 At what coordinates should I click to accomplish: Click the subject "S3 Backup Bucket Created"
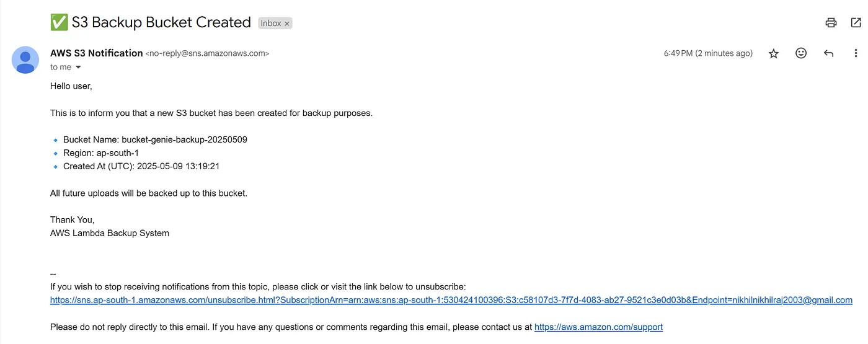(x=161, y=22)
